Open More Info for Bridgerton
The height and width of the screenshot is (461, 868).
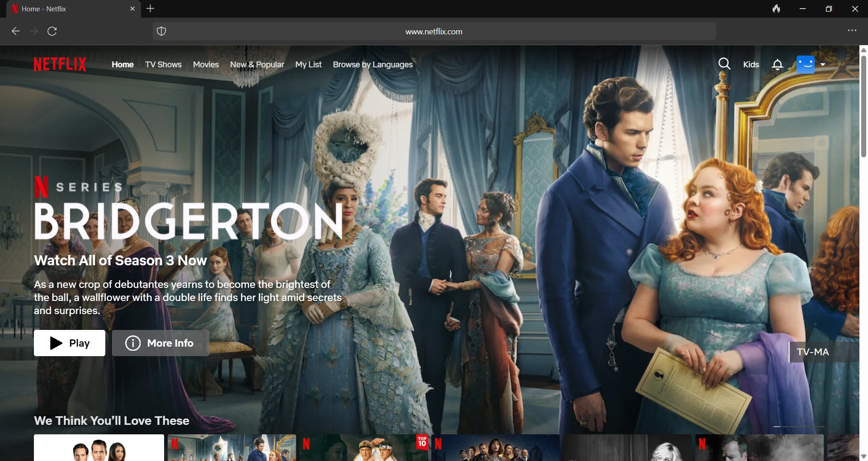160,343
